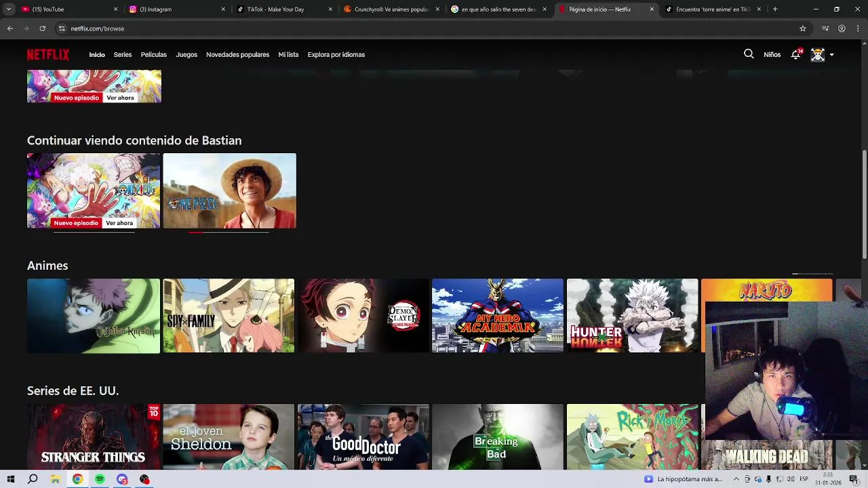Open File Explorer from the taskbar
Viewport: 868px width, 488px height.
56,479
